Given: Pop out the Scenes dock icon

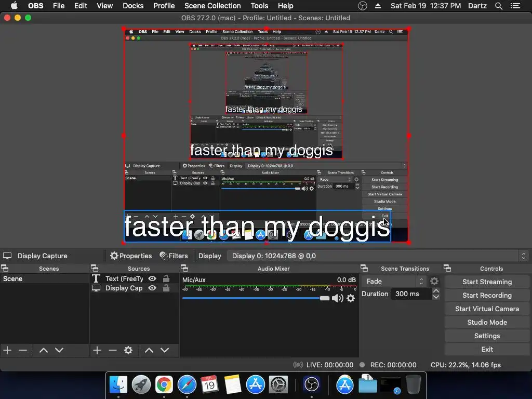Looking at the screenshot, I should click(5, 269).
